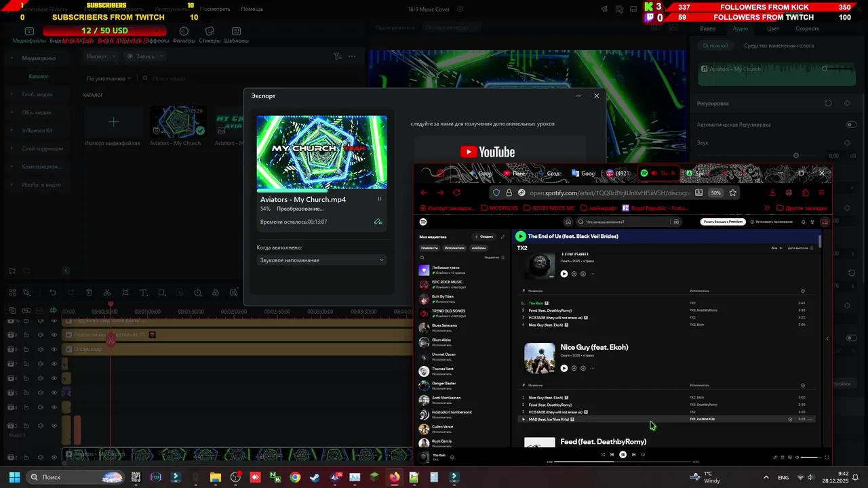Click speed clock icon in timeline toolbar

(198, 293)
